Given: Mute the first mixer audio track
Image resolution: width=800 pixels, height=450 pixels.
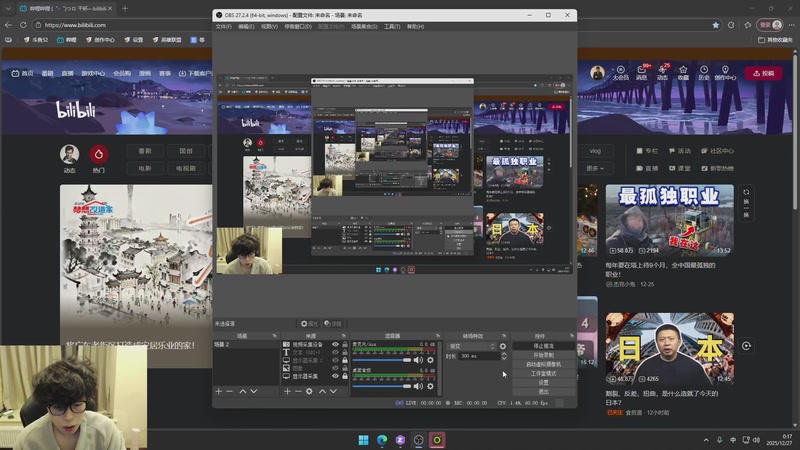Looking at the screenshot, I should point(419,360).
